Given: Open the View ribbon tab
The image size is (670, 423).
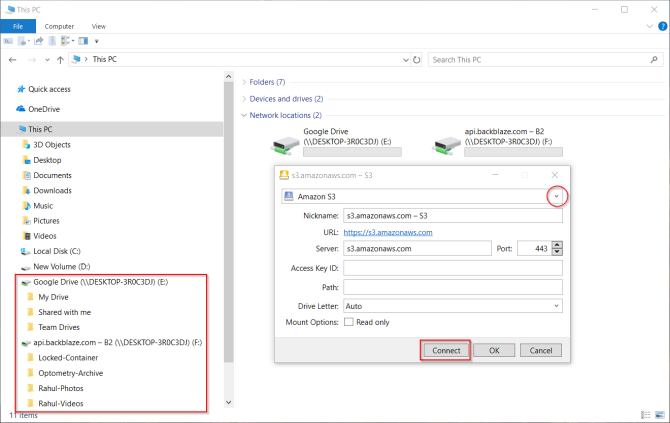Looking at the screenshot, I should [99, 26].
